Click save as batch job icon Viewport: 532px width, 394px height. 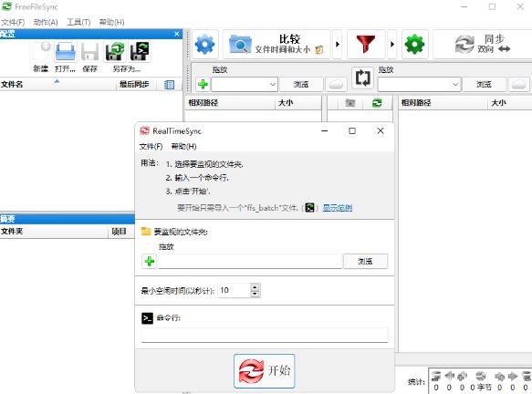pyautogui.click(x=140, y=51)
